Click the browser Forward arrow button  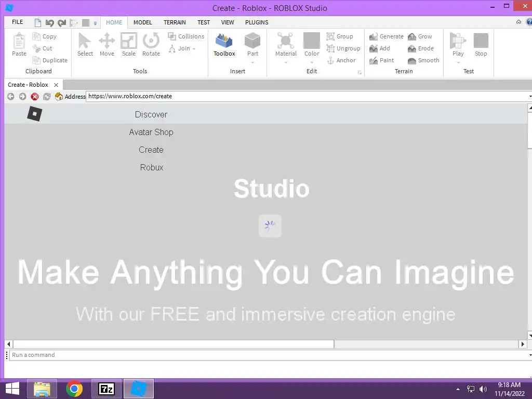pos(22,97)
